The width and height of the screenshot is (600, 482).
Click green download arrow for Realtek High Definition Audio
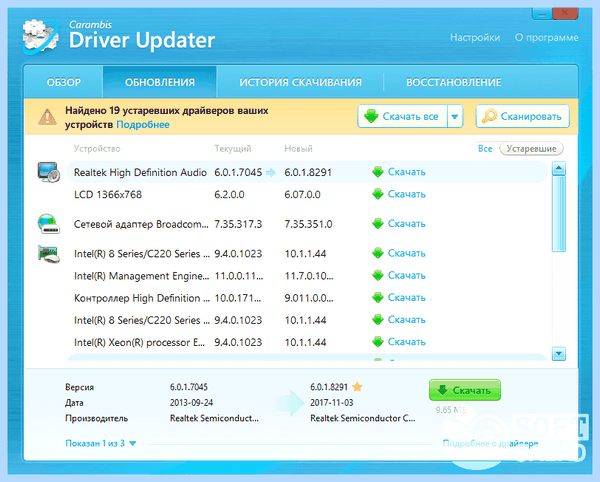point(378,172)
